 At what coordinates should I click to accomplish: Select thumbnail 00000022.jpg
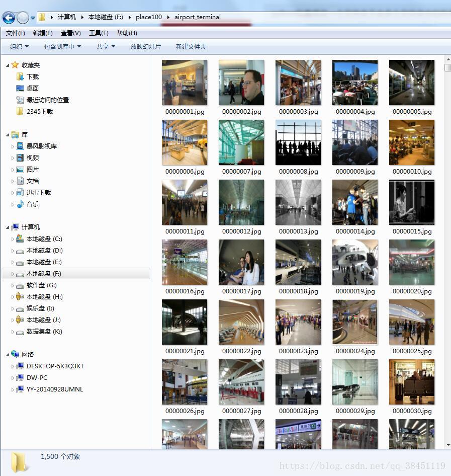click(241, 322)
